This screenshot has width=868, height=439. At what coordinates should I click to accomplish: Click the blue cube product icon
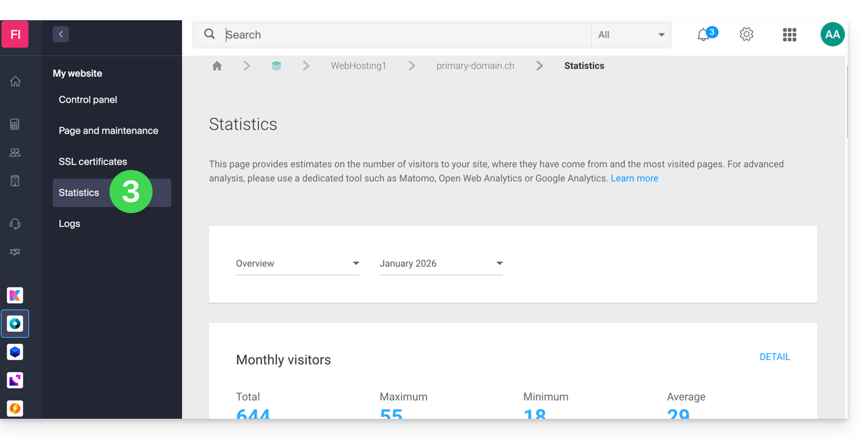[15, 352]
